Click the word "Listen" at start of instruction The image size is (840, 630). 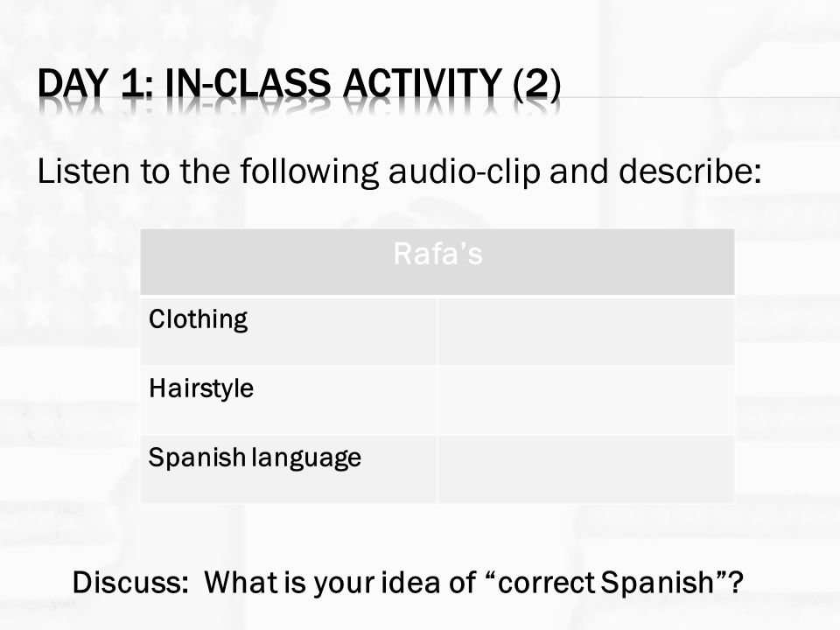click(x=84, y=171)
